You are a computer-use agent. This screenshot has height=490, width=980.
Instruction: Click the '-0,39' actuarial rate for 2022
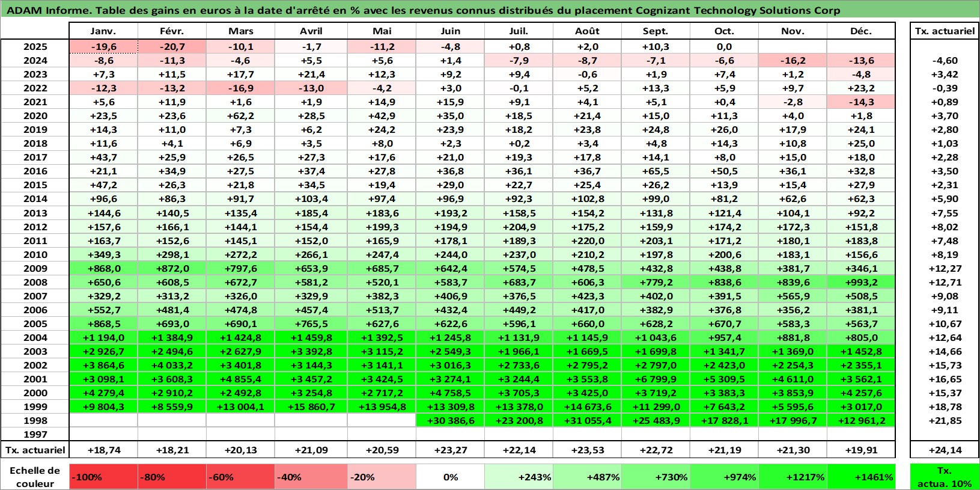point(945,88)
